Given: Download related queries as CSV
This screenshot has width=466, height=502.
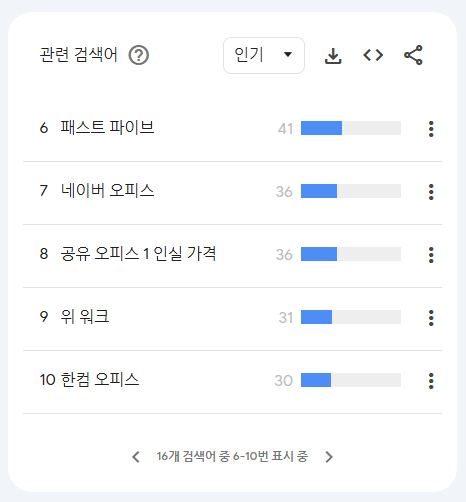Looking at the screenshot, I should tap(333, 56).
